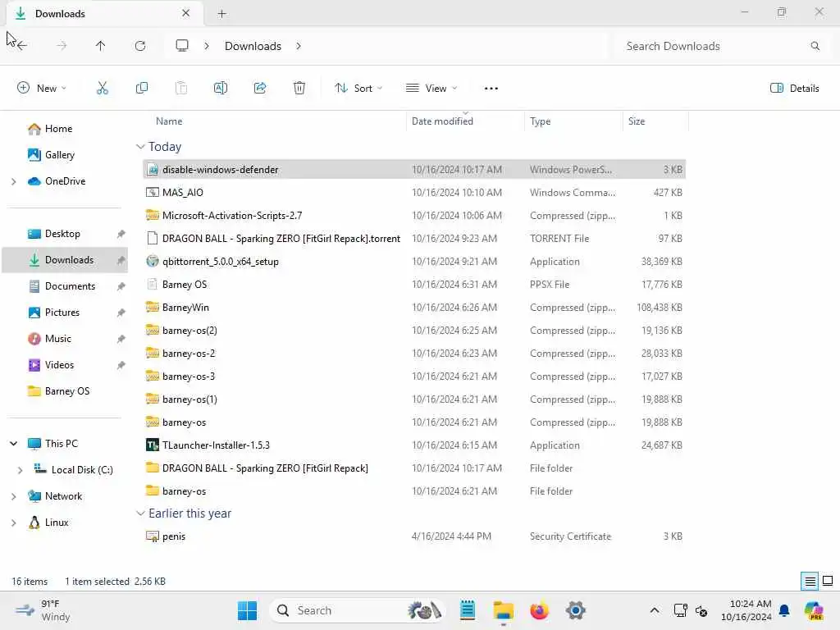Click the taskbar Search box

point(358,610)
